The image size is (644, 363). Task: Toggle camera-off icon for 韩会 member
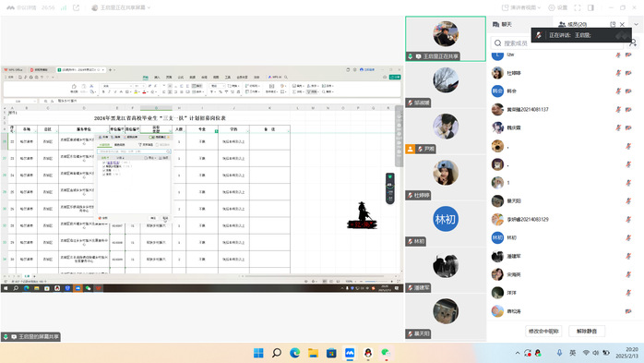628,91
